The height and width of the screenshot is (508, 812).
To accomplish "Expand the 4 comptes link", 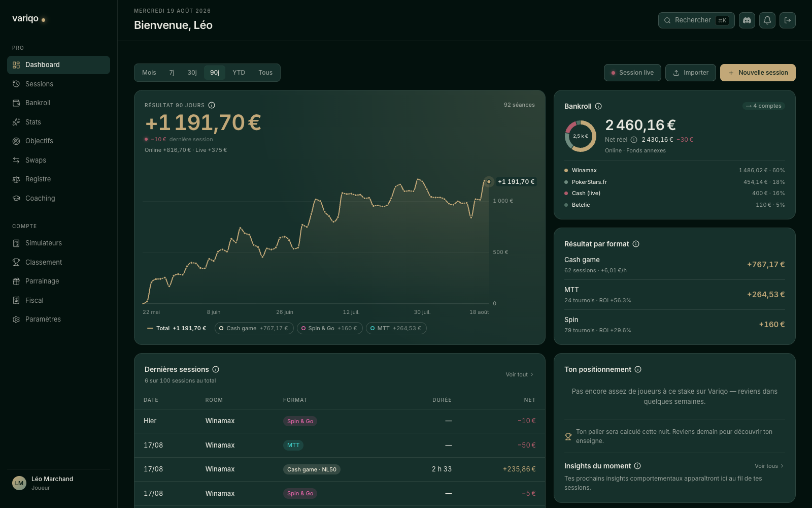I will tap(764, 106).
